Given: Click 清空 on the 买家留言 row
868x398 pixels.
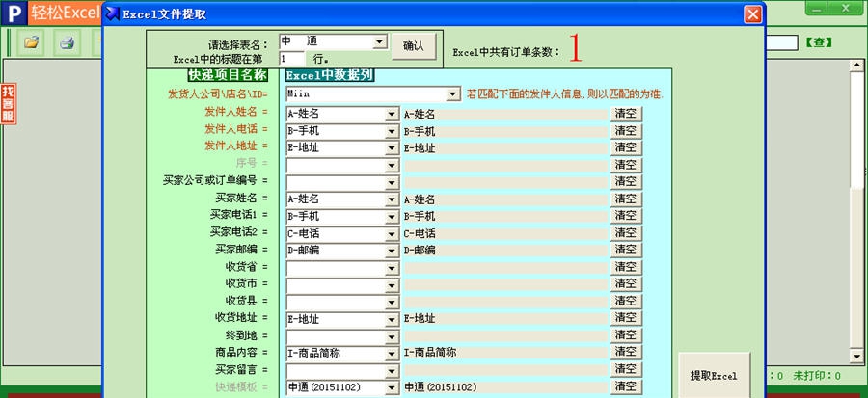Looking at the screenshot, I should click(626, 369).
